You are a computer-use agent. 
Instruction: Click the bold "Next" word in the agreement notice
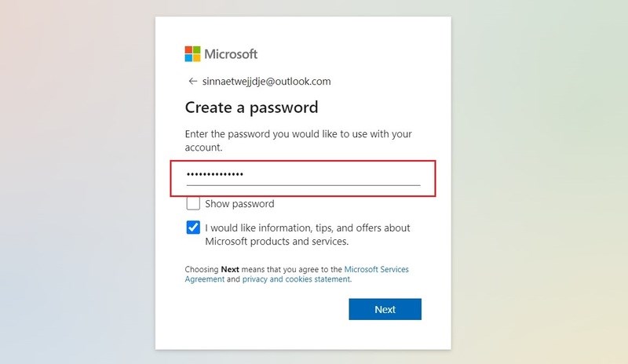point(230,269)
